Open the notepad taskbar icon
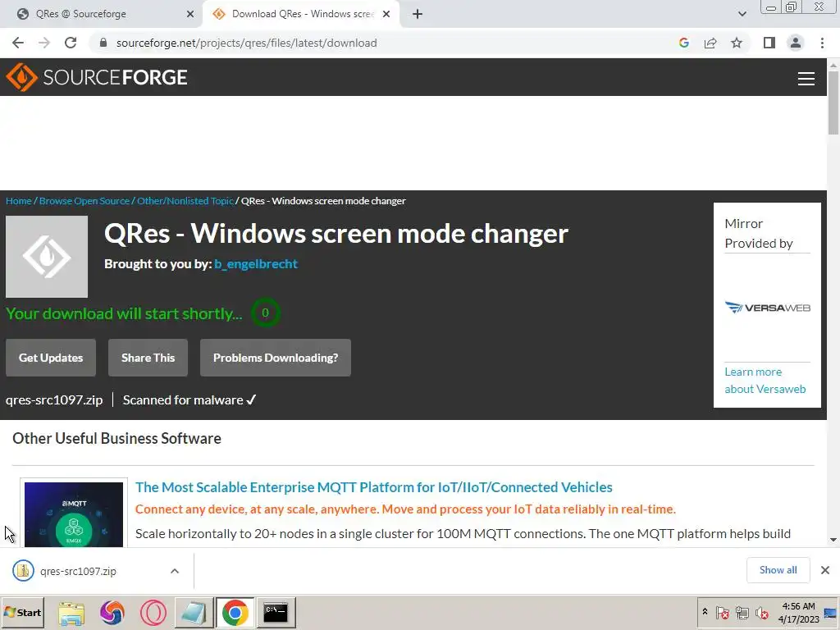 [194, 613]
